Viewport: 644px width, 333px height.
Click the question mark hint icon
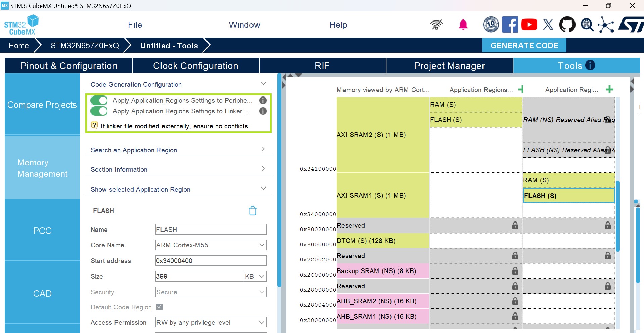click(94, 126)
